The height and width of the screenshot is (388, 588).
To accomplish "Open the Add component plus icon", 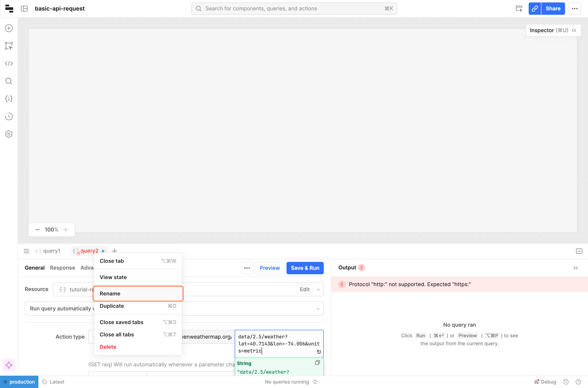I will coord(9,28).
